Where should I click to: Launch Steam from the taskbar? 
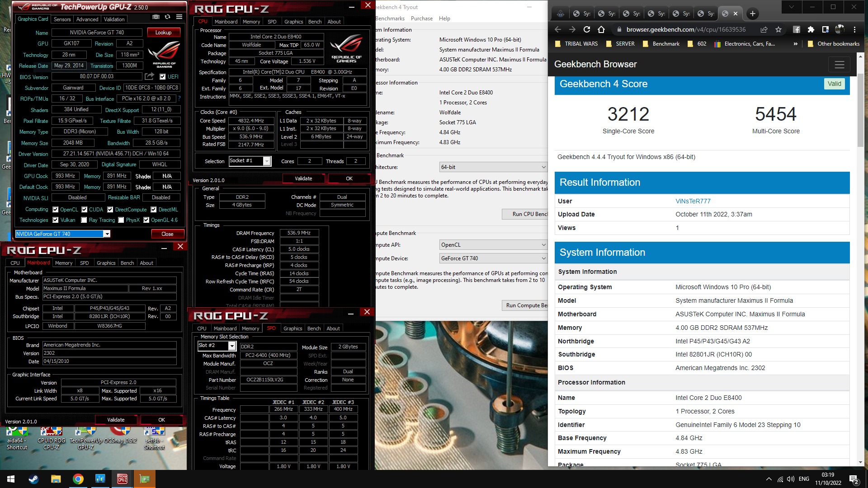click(x=33, y=479)
